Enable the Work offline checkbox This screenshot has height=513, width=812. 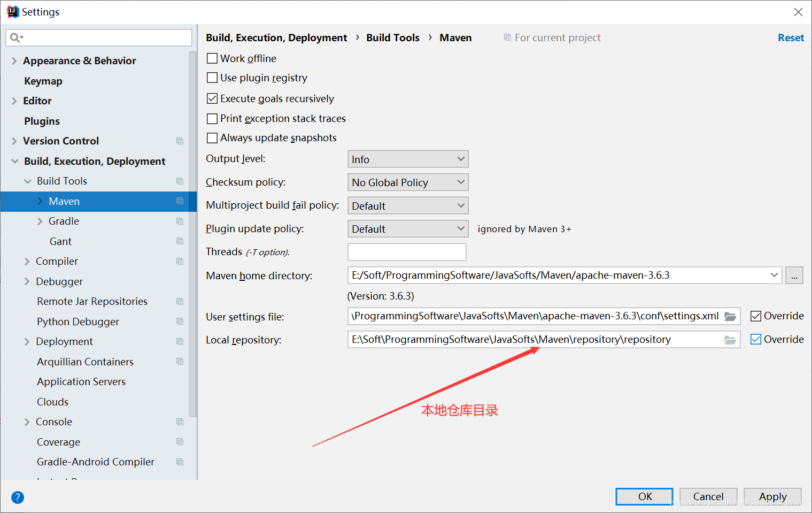coord(212,58)
